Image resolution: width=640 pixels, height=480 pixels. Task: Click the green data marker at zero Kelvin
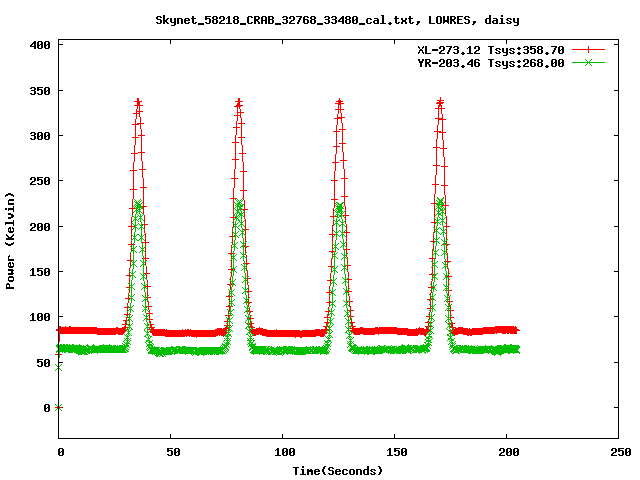pos(59,407)
